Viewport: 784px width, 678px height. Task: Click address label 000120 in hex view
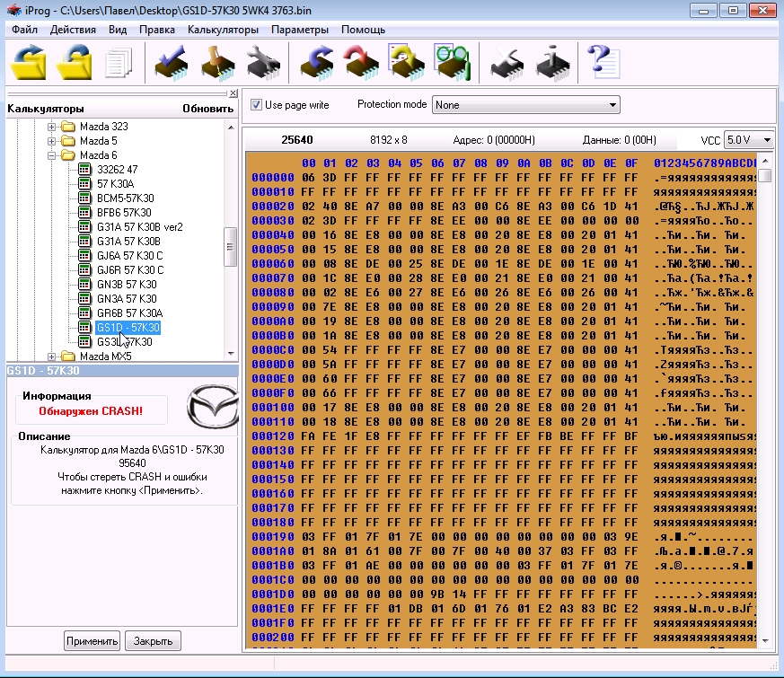pos(273,436)
